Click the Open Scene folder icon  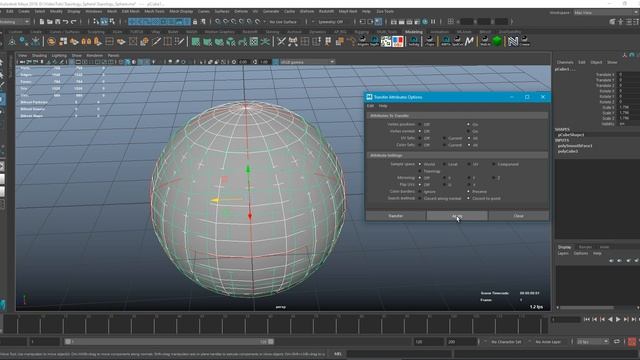[49, 22]
